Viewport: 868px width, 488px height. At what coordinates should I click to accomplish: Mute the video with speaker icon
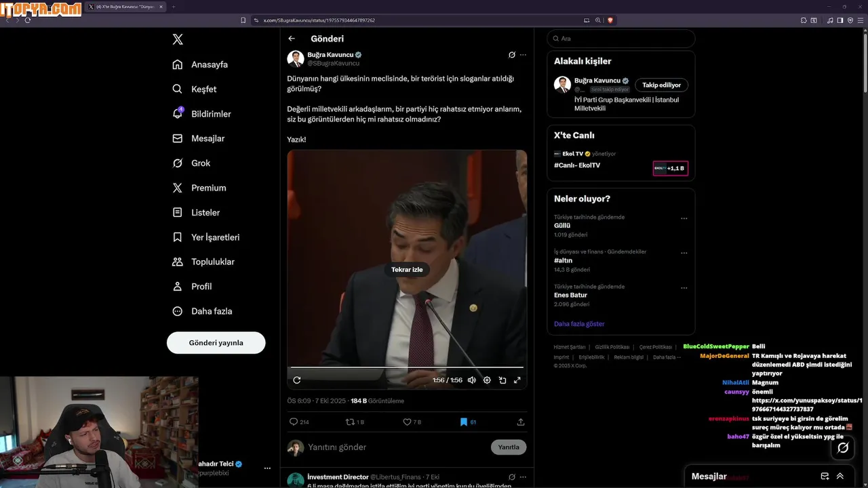tap(471, 380)
